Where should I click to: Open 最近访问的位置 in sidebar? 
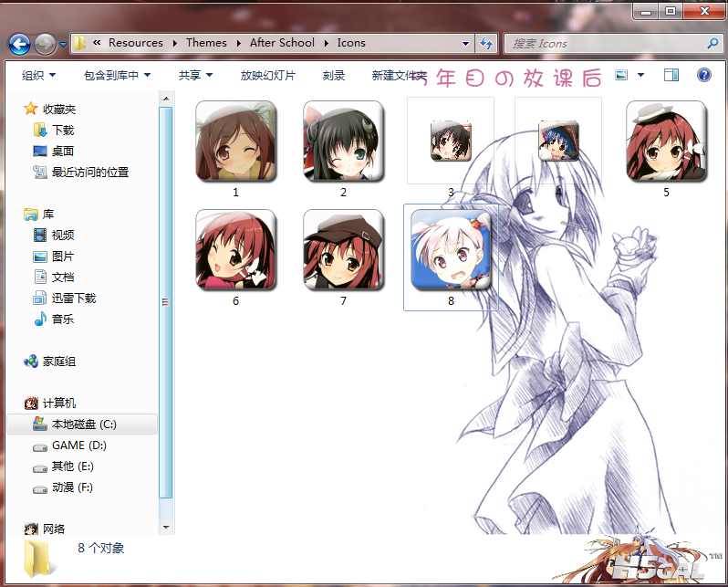pyautogui.click(x=81, y=173)
